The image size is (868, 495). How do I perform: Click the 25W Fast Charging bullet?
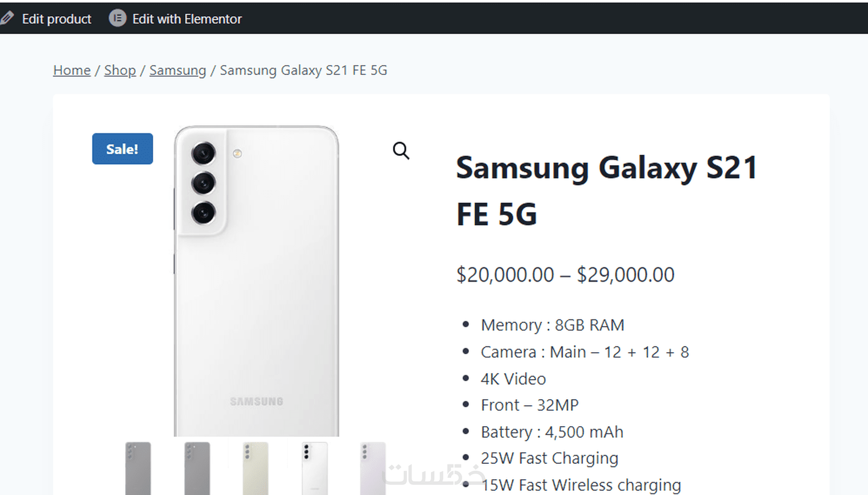(549, 458)
